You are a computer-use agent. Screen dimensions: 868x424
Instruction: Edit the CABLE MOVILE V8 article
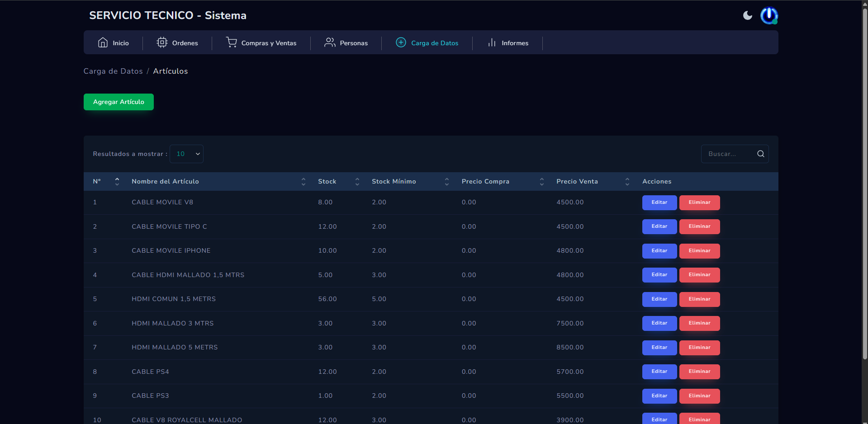coord(659,203)
